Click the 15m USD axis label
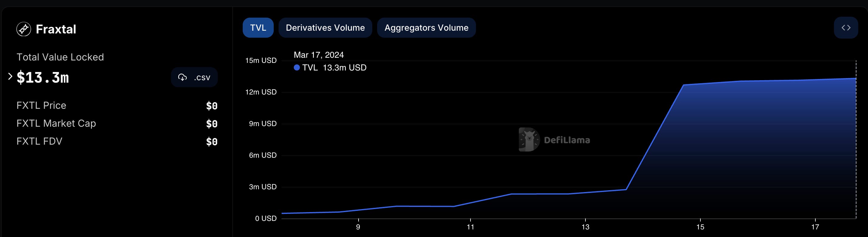The height and width of the screenshot is (237, 868). (x=261, y=60)
